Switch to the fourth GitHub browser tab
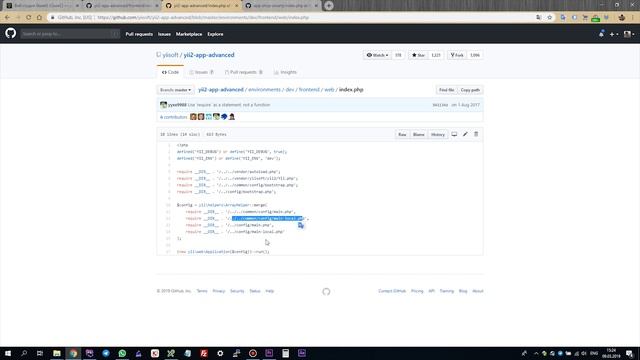The width and height of the screenshot is (640, 360). click(281, 6)
